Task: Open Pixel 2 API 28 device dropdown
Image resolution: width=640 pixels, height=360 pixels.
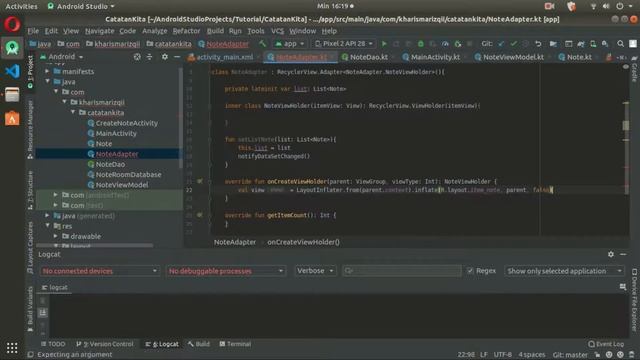Action: point(344,44)
